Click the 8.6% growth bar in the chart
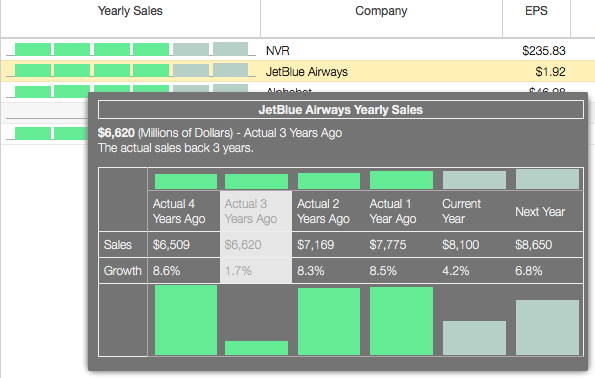 click(x=186, y=320)
